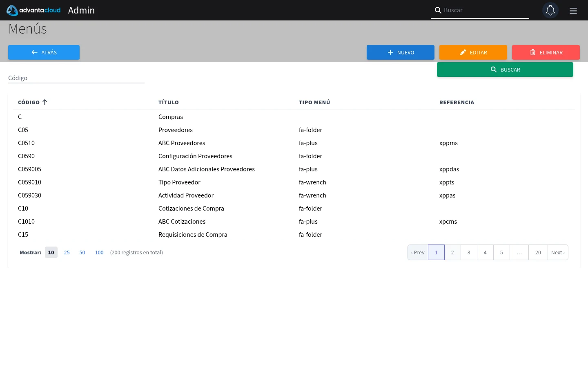Go to the Next page
This screenshot has width=588, height=368.
click(558, 252)
